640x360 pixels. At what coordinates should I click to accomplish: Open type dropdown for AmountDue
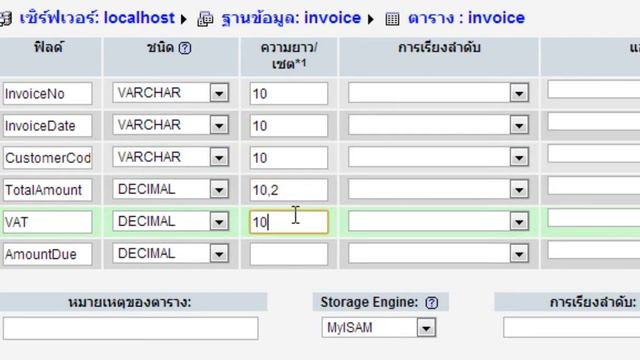point(171,253)
